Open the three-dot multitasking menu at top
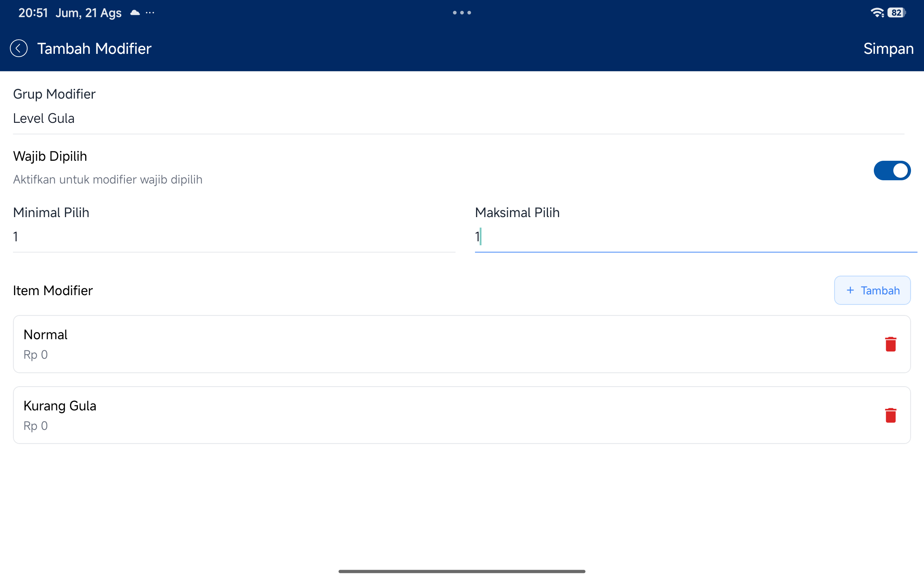This screenshot has width=924, height=578. click(462, 13)
